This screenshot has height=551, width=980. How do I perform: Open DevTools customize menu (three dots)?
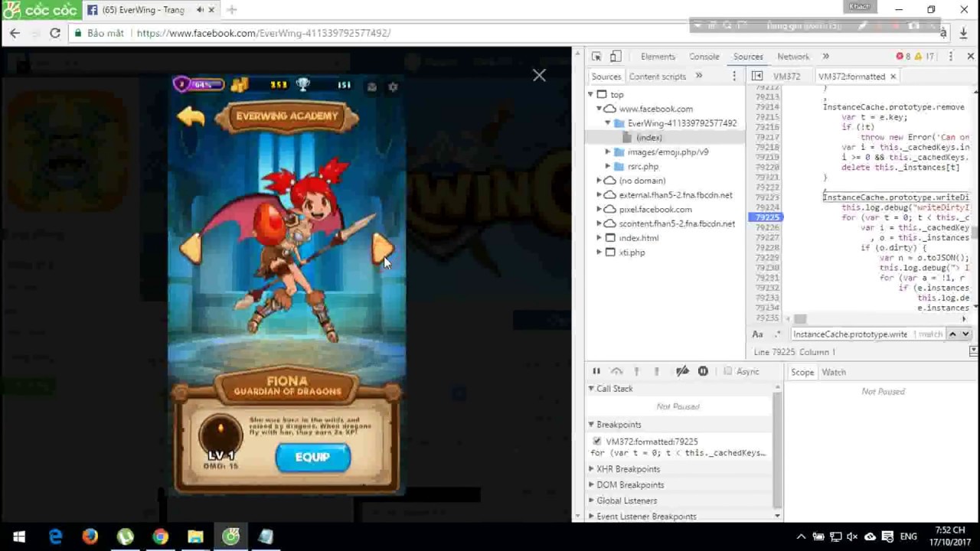click(x=950, y=57)
